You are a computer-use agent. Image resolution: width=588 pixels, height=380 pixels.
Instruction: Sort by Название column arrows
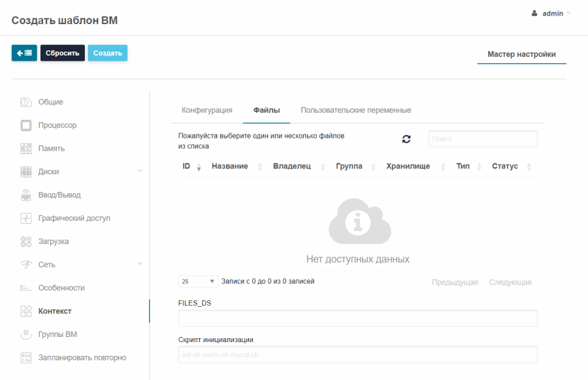tap(260, 166)
